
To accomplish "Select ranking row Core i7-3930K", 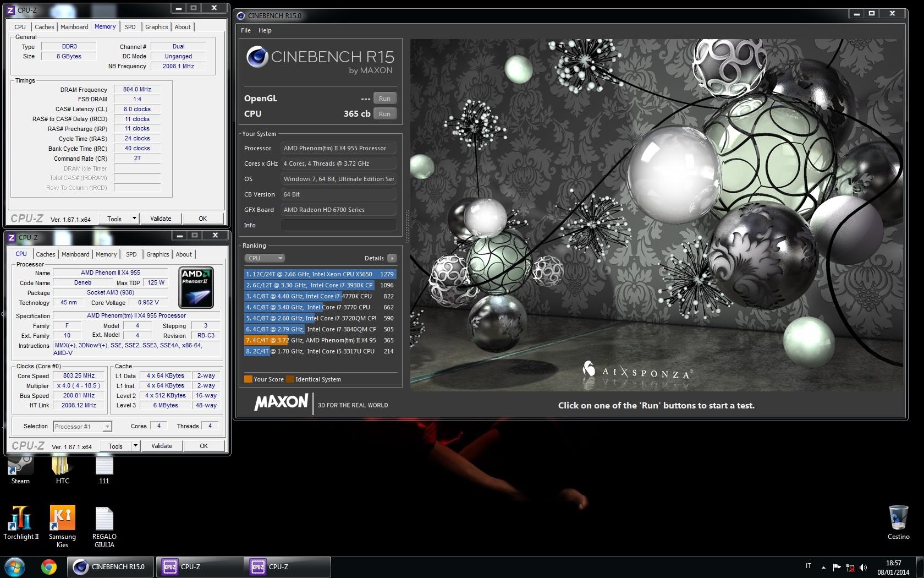I will (x=320, y=285).
